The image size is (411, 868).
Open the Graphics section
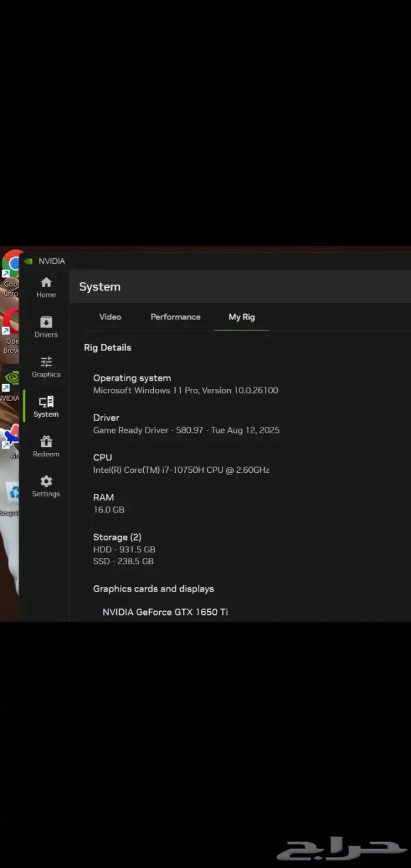pos(46,367)
